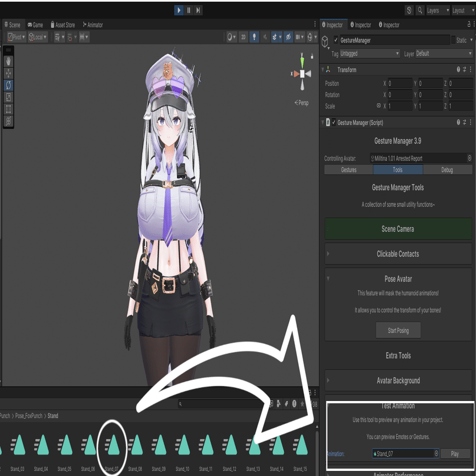Open the Layers dropdown

coord(438,10)
